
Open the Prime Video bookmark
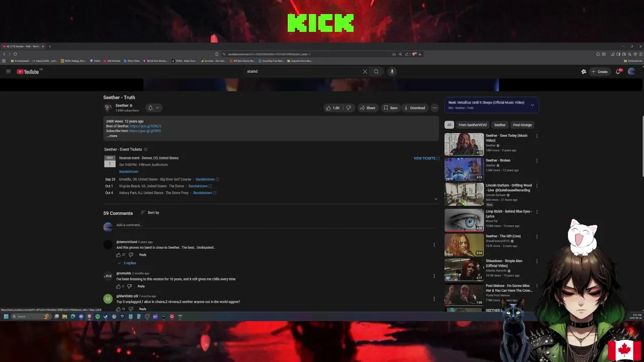click(x=132, y=61)
